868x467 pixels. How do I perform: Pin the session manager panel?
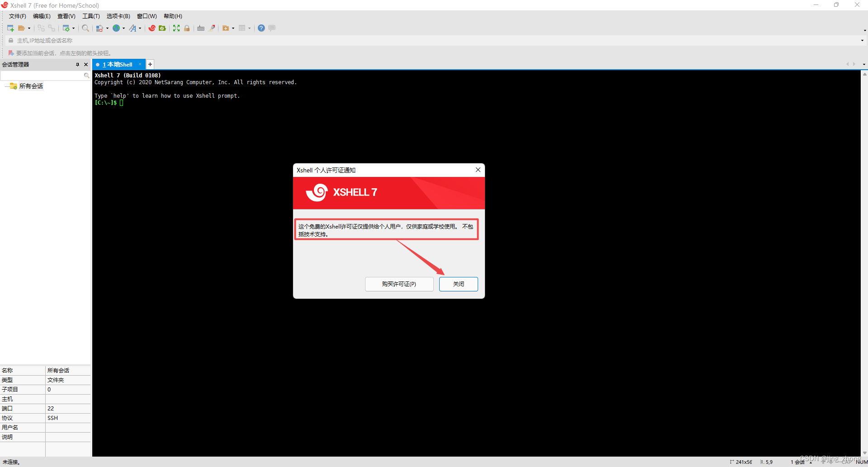[78, 64]
